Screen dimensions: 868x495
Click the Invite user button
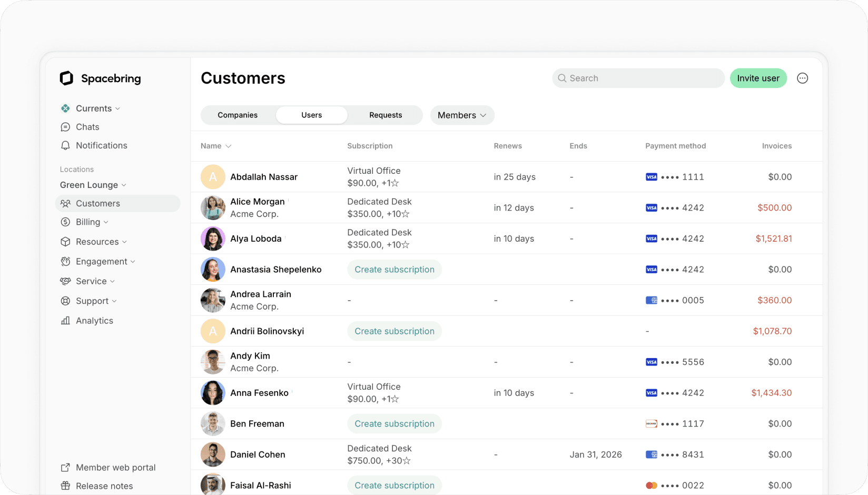[x=758, y=78]
